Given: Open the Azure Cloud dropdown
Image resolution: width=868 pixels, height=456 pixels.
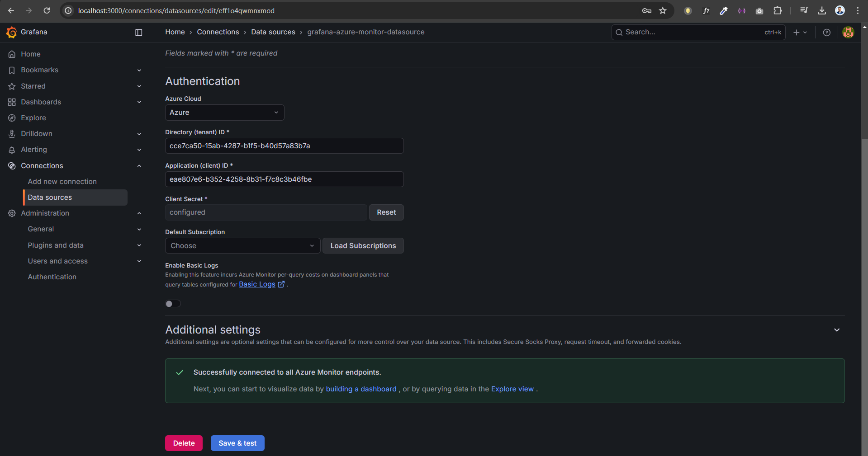Looking at the screenshot, I should (224, 113).
